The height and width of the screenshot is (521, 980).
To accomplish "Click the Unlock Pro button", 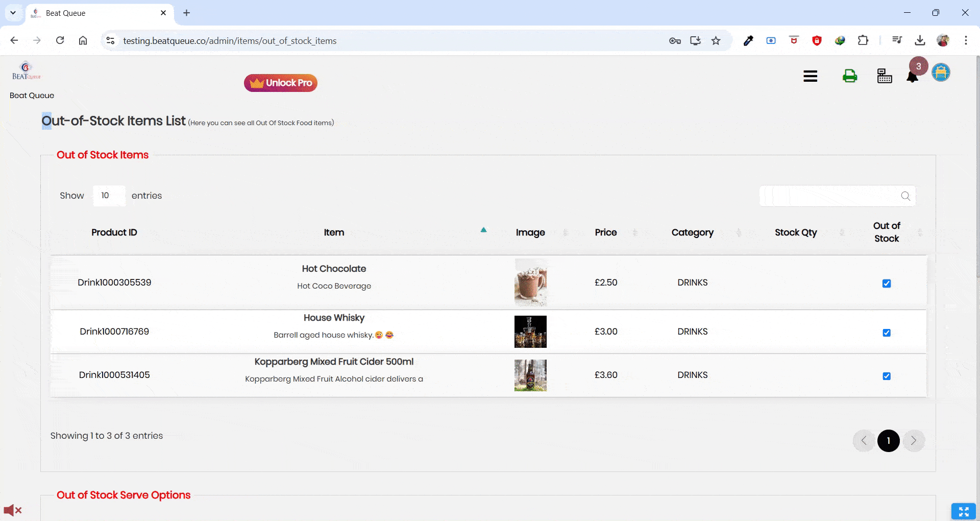I will coord(280,83).
